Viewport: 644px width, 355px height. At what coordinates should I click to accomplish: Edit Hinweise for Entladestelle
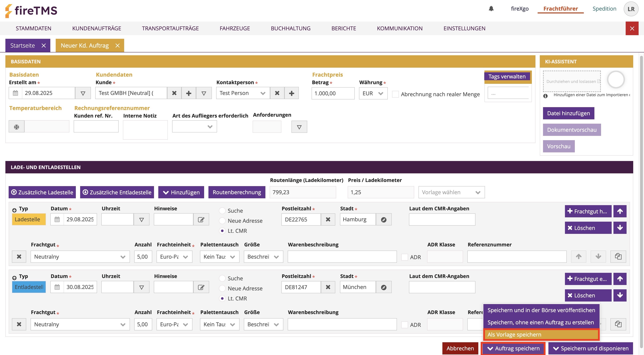201,287
